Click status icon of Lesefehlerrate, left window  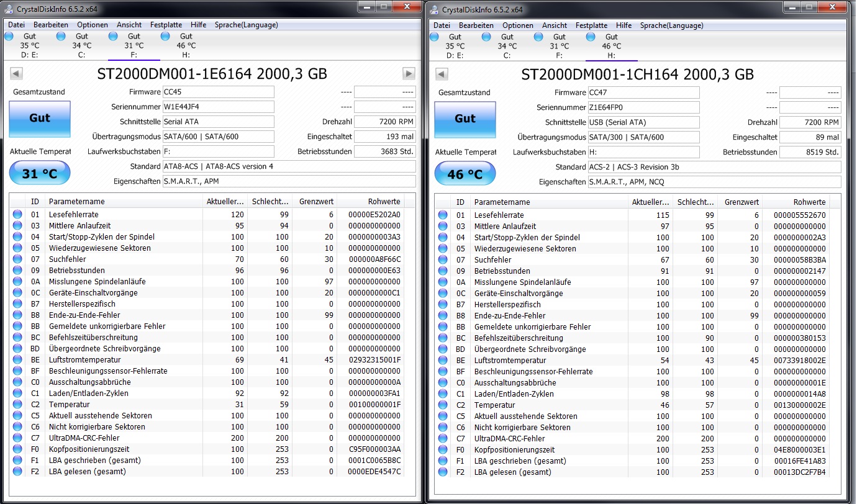point(17,214)
